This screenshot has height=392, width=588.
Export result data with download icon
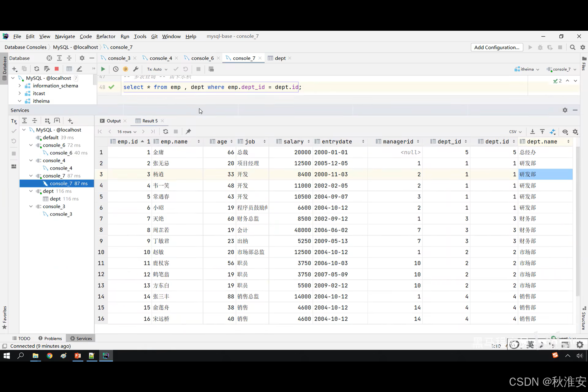pyautogui.click(x=532, y=132)
